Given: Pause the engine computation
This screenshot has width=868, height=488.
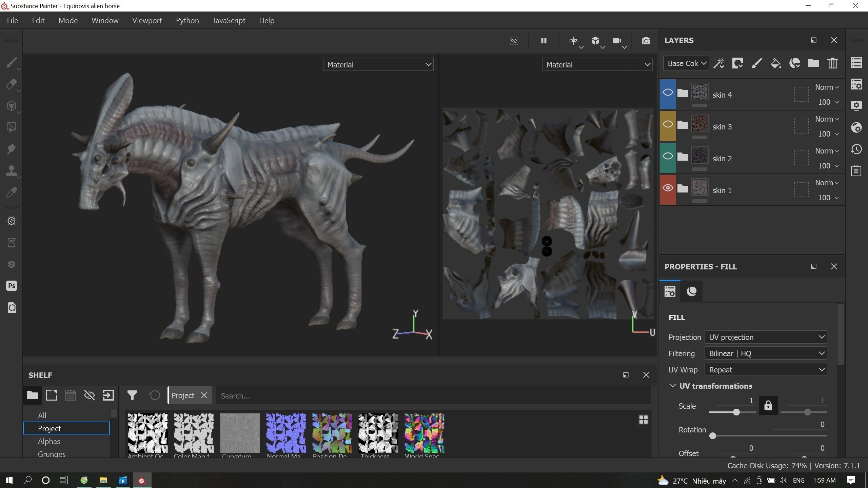Looking at the screenshot, I should pyautogui.click(x=544, y=41).
